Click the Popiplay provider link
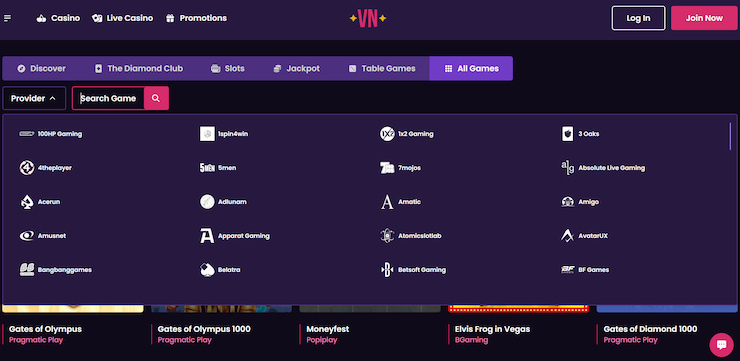This screenshot has width=740, height=361. (321, 340)
